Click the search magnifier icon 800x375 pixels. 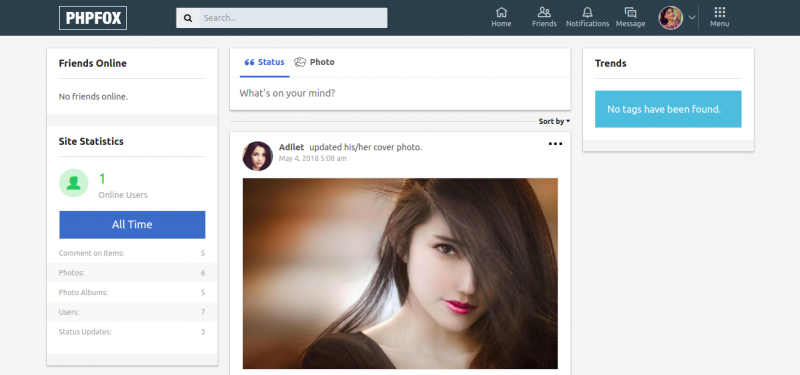click(188, 18)
